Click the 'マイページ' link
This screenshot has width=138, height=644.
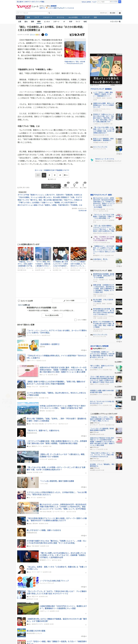103,13
